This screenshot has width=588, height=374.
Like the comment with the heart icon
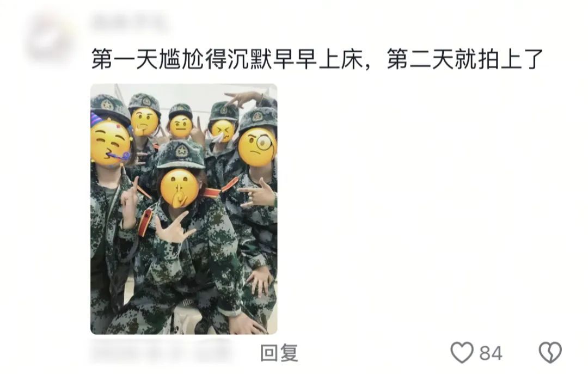462,353
